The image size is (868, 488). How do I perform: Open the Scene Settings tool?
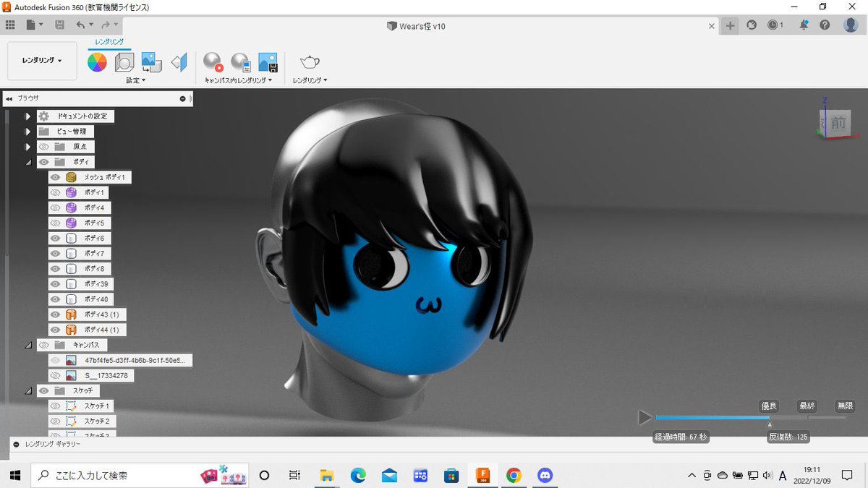[x=124, y=62]
